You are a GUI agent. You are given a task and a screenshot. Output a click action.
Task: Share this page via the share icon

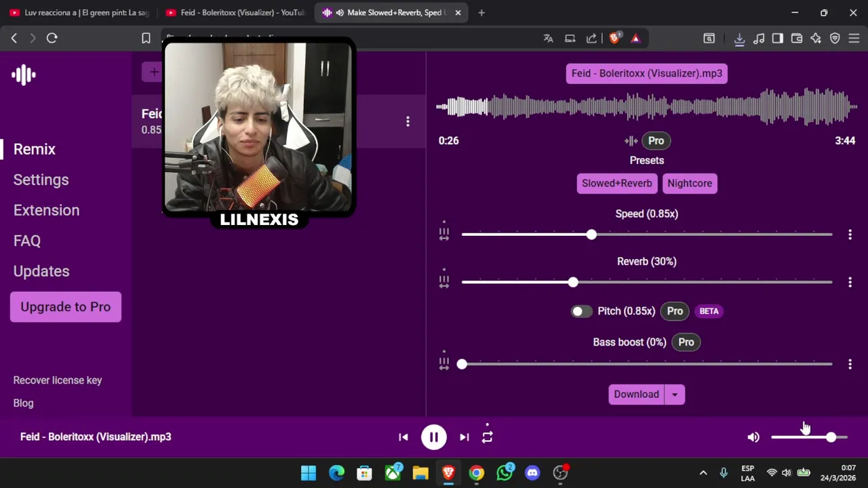(591, 39)
